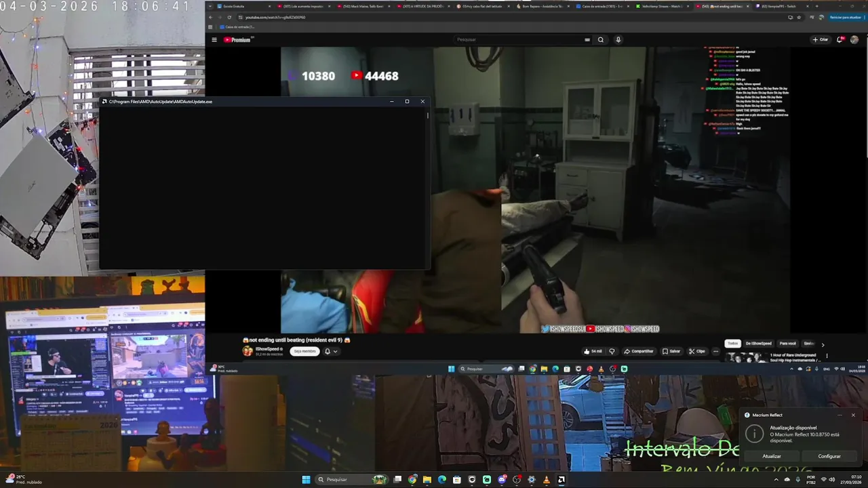Save video to playlist with Salvar
This screenshot has height=488, width=868.
pos(671,351)
